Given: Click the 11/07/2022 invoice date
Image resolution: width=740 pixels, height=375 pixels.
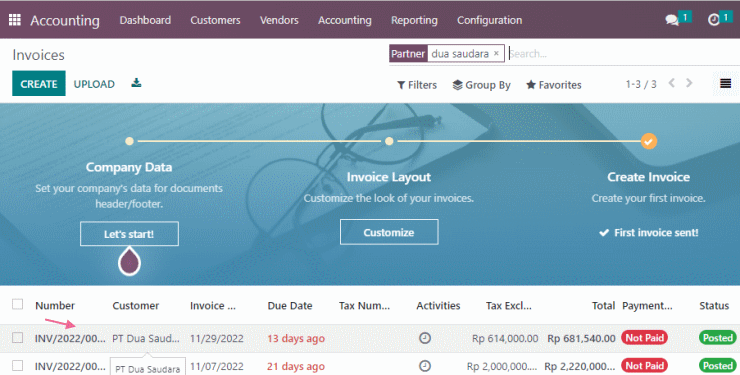Looking at the screenshot, I should [217, 366].
